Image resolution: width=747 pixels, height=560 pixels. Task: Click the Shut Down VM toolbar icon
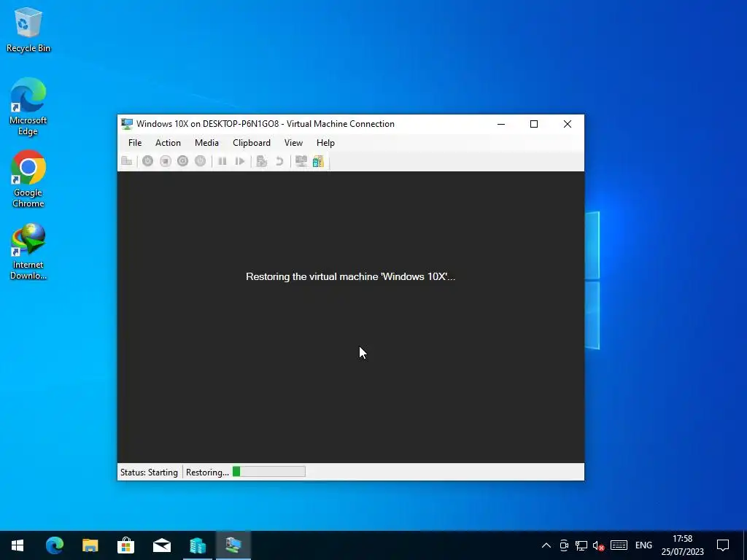tap(183, 161)
